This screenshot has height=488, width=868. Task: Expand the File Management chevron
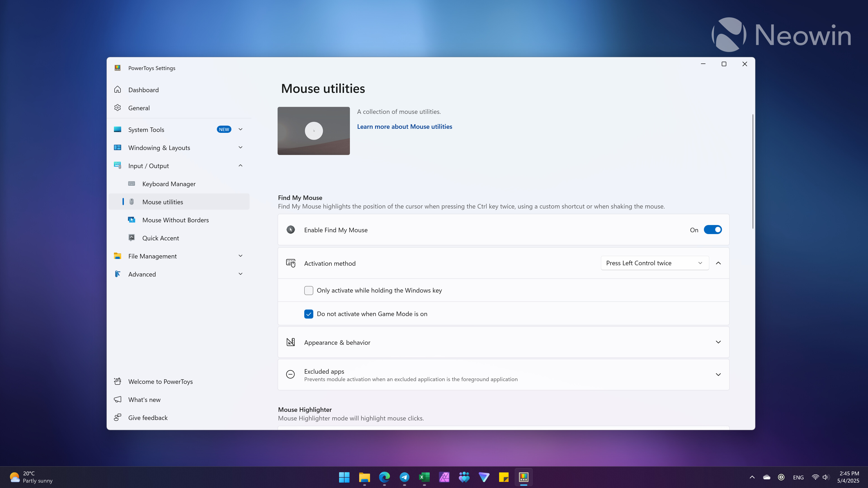241,256
